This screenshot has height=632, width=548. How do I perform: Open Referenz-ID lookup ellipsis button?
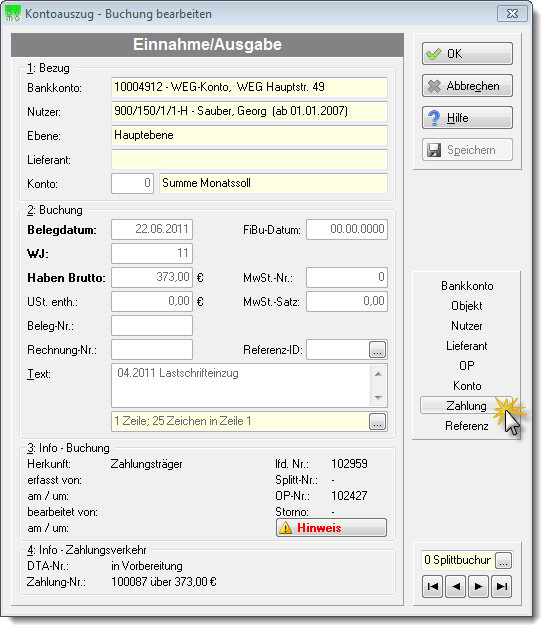378,350
